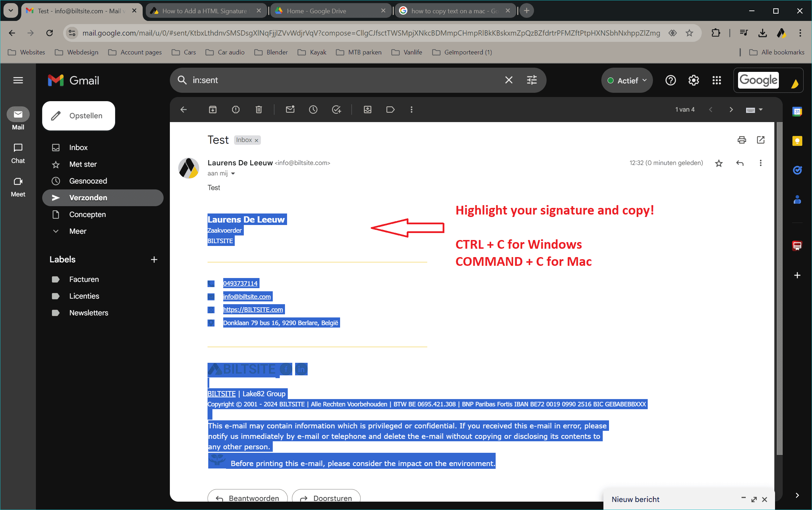
Task: Open the toolbar's three-dot more menu
Action: [412, 110]
